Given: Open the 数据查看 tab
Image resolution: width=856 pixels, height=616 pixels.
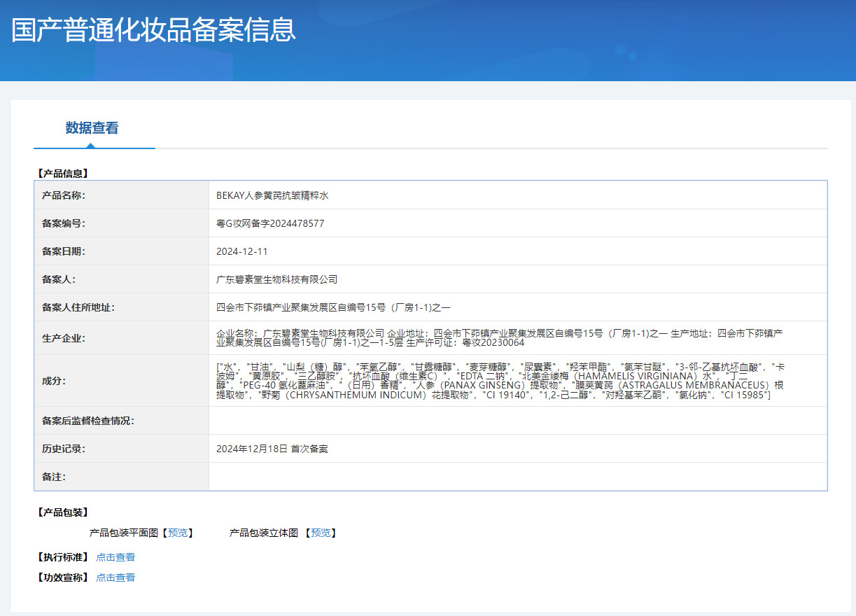Looking at the screenshot, I should pyautogui.click(x=92, y=128).
